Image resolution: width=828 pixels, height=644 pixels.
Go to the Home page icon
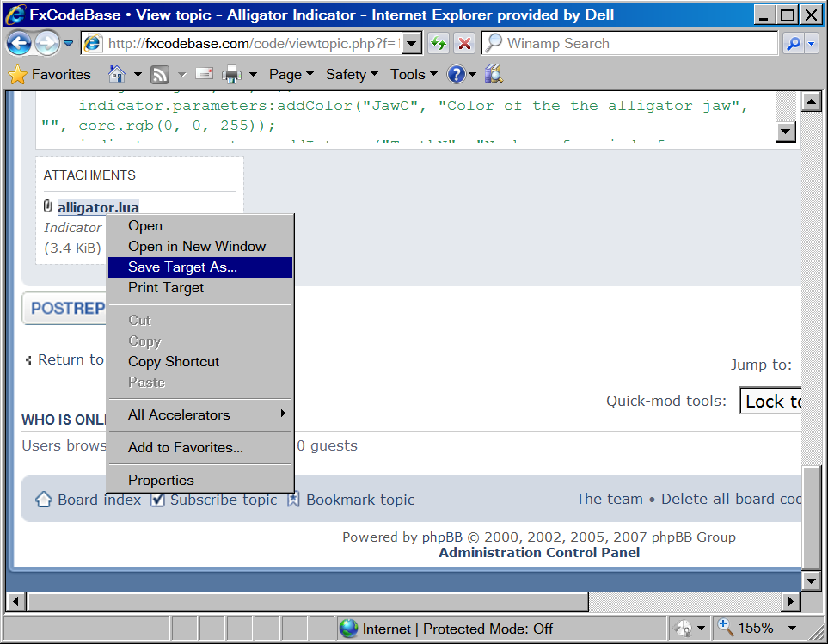coord(117,74)
